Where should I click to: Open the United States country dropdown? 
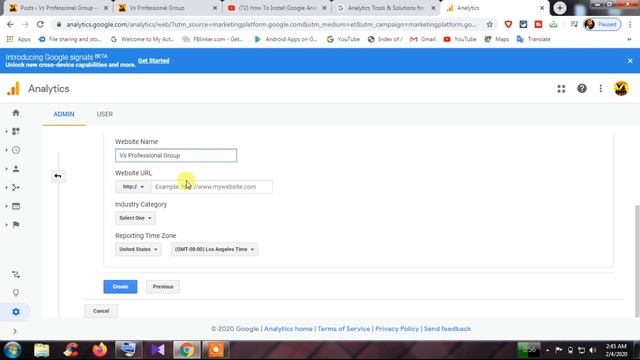tap(138, 249)
